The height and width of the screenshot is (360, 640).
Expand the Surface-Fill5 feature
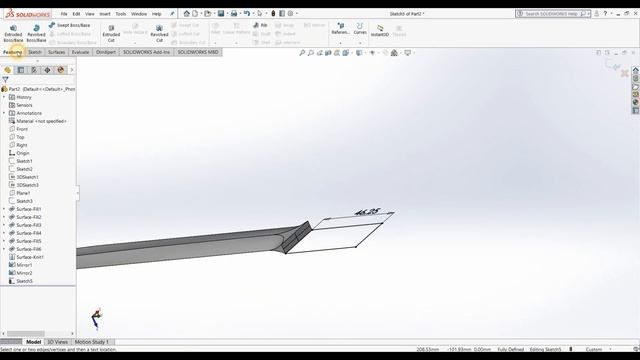click(4, 241)
